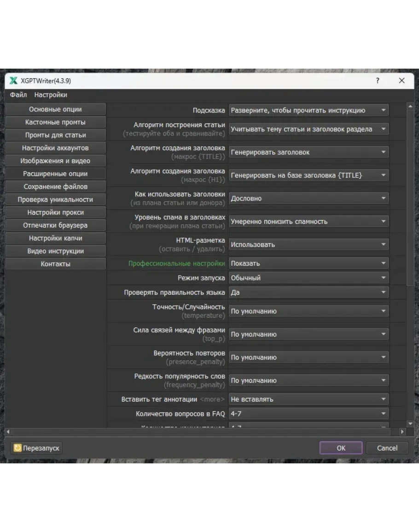
Task: Click vertical scrollbar up arrow
Action: click(x=410, y=106)
